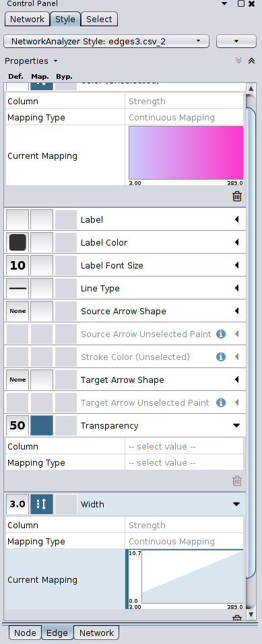Image resolution: width=262 pixels, height=644 pixels.
Task: Open Properties dropdown menu
Action: (x=31, y=61)
